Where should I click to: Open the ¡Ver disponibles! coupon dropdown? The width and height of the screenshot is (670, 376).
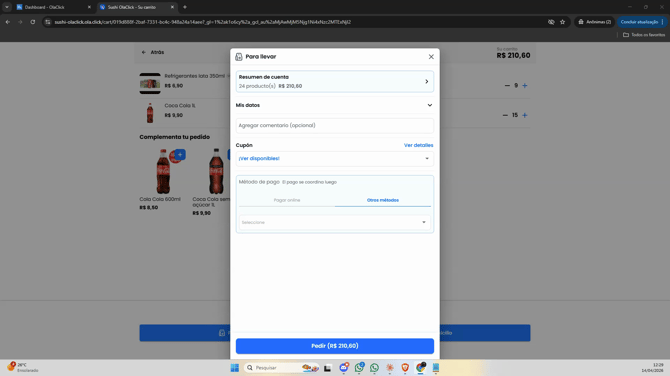[335, 159]
